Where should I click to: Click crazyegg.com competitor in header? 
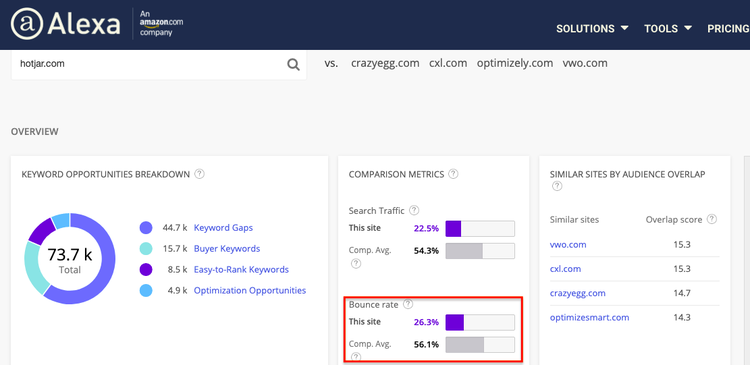click(385, 63)
